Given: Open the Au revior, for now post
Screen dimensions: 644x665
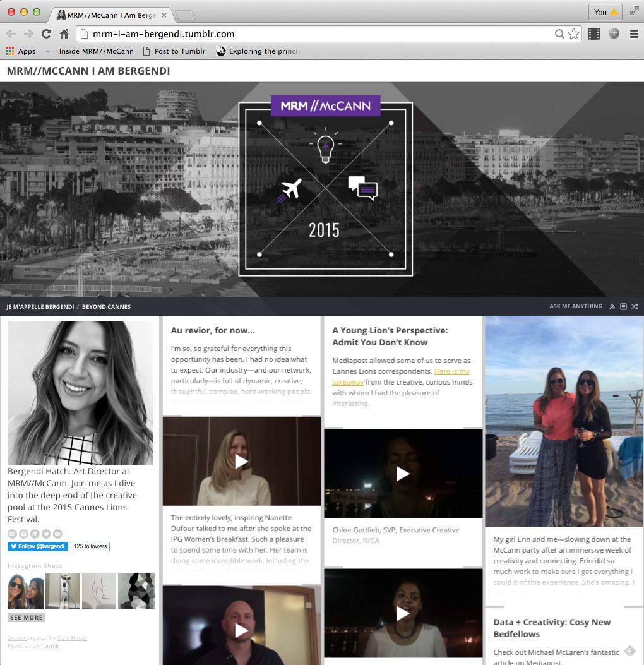Looking at the screenshot, I should (213, 330).
